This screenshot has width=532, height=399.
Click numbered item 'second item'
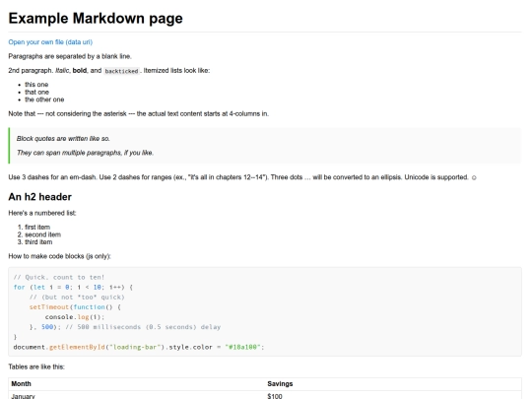[42, 234]
